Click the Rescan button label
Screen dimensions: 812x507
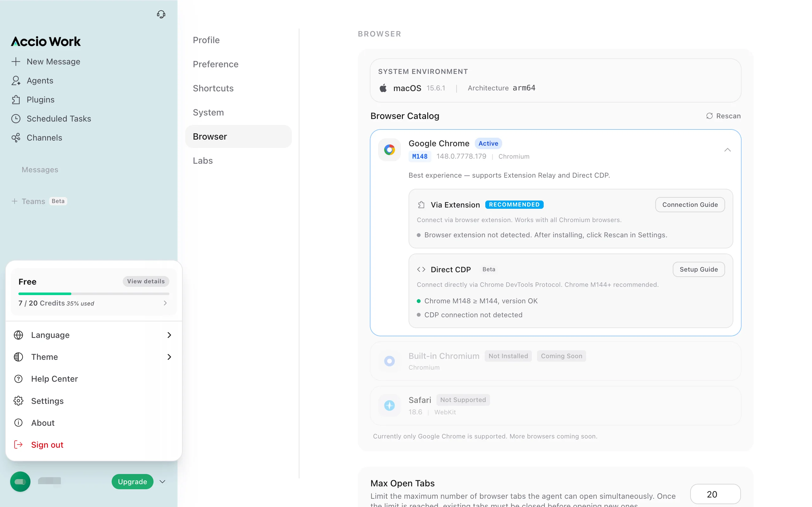728,116
